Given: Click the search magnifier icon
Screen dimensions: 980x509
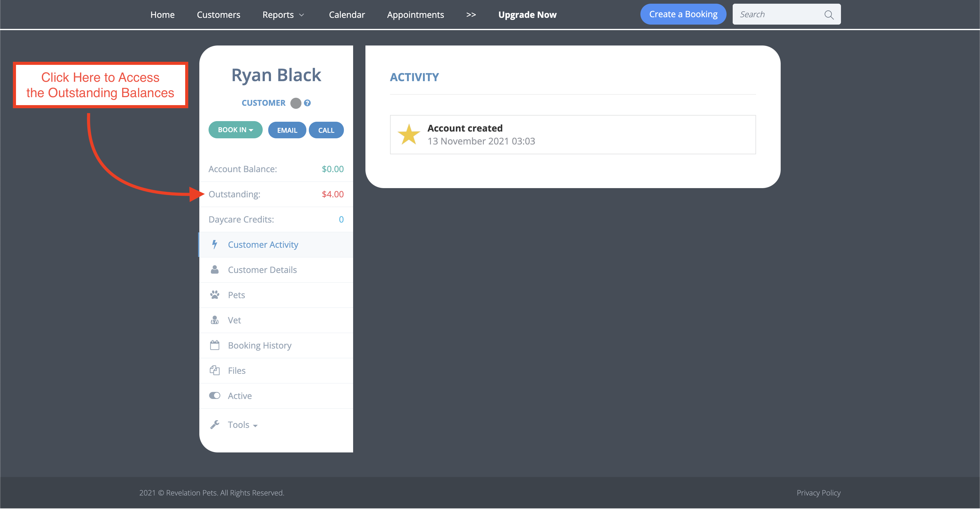Looking at the screenshot, I should (x=829, y=15).
